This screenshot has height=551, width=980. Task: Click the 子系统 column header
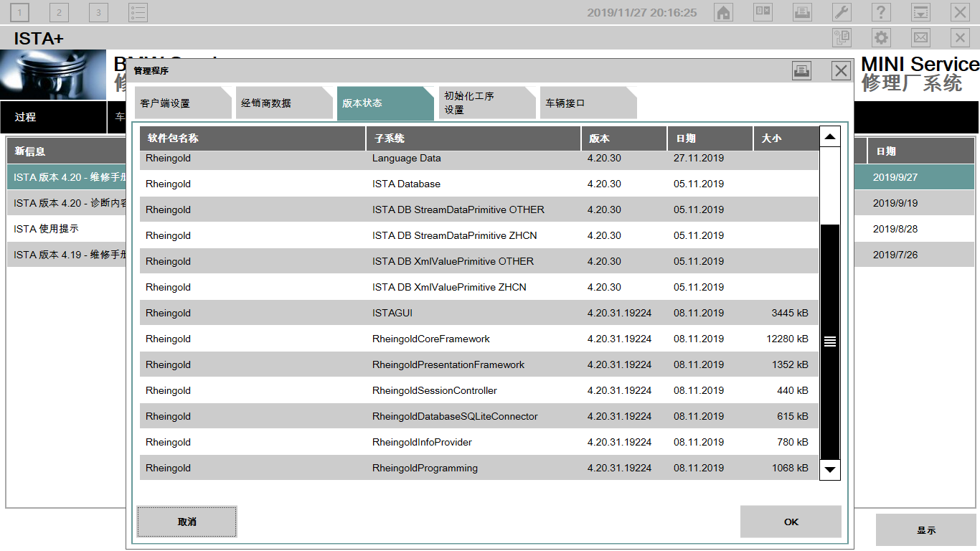click(473, 138)
